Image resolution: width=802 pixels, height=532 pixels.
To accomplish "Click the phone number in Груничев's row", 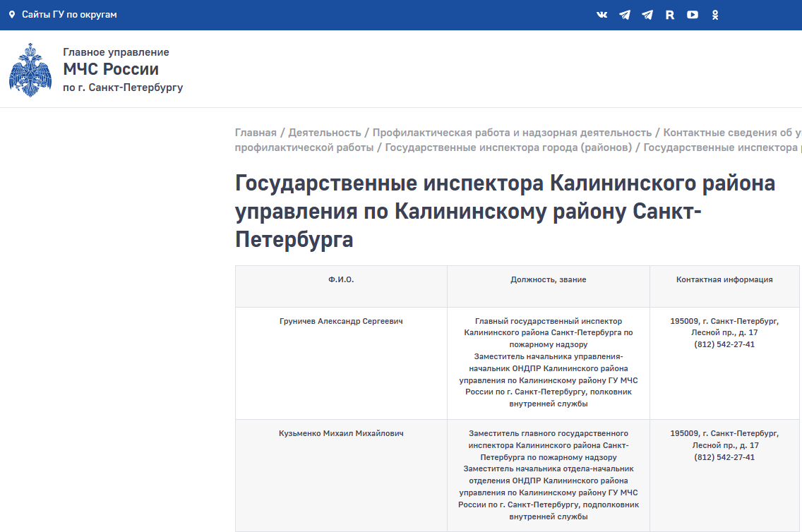I will (x=724, y=344).
